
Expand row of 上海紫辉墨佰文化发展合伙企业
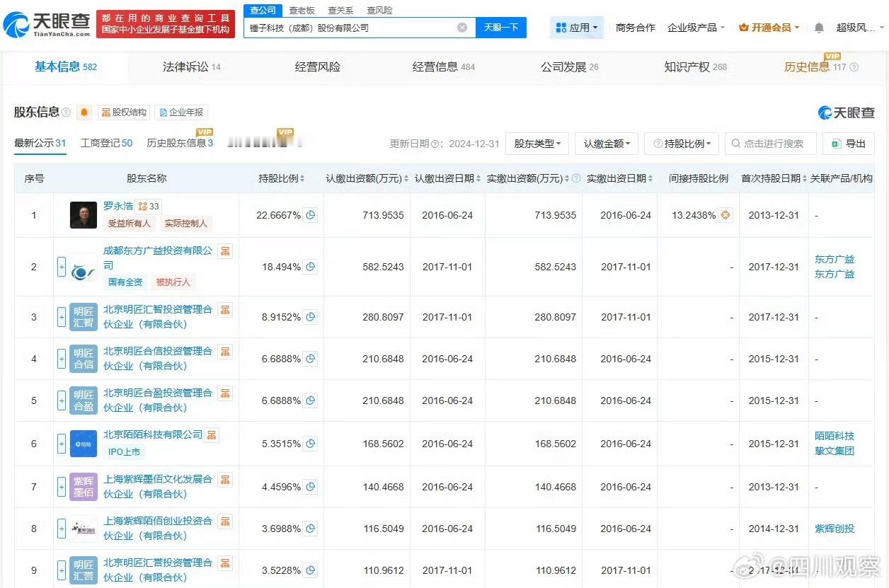pos(62,487)
